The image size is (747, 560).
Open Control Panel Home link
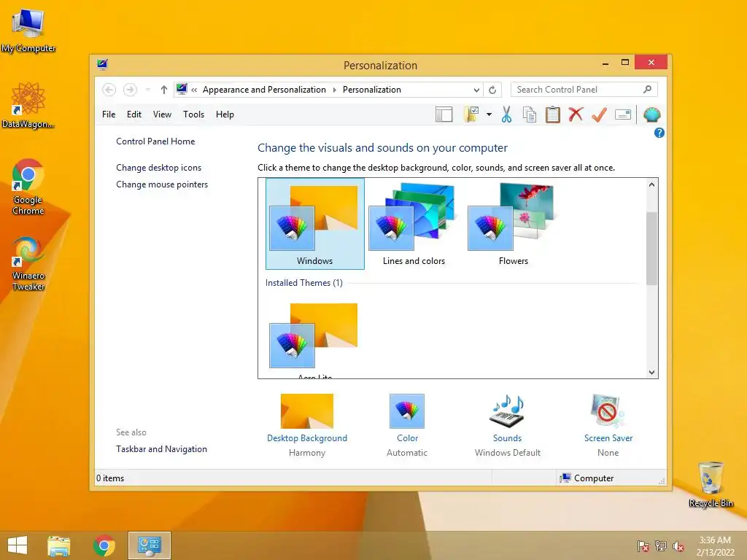pyautogui.click(x=155, y=141)
